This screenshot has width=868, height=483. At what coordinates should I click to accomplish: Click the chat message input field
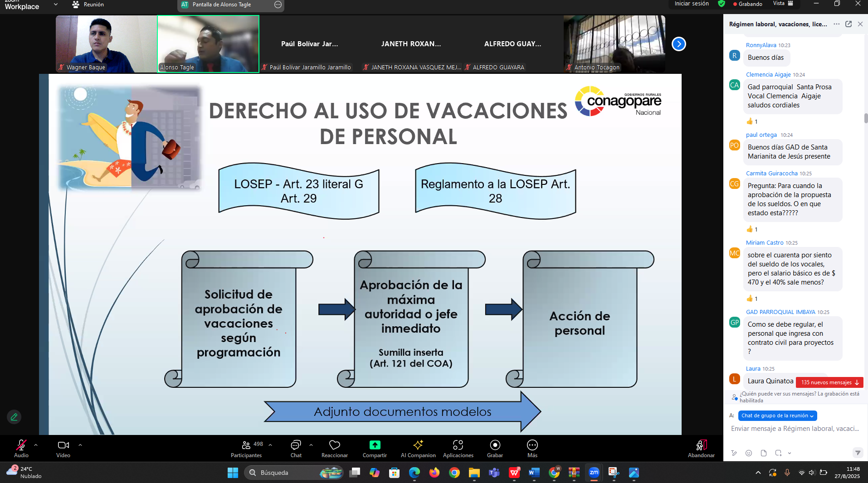pyautogui.click(x=795, y=429)
